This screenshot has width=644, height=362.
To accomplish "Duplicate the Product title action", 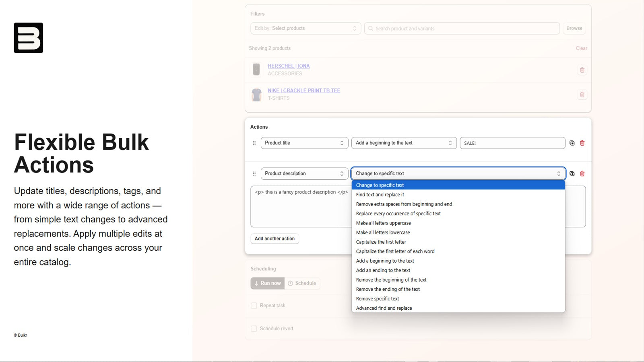I will click(572, 143).
